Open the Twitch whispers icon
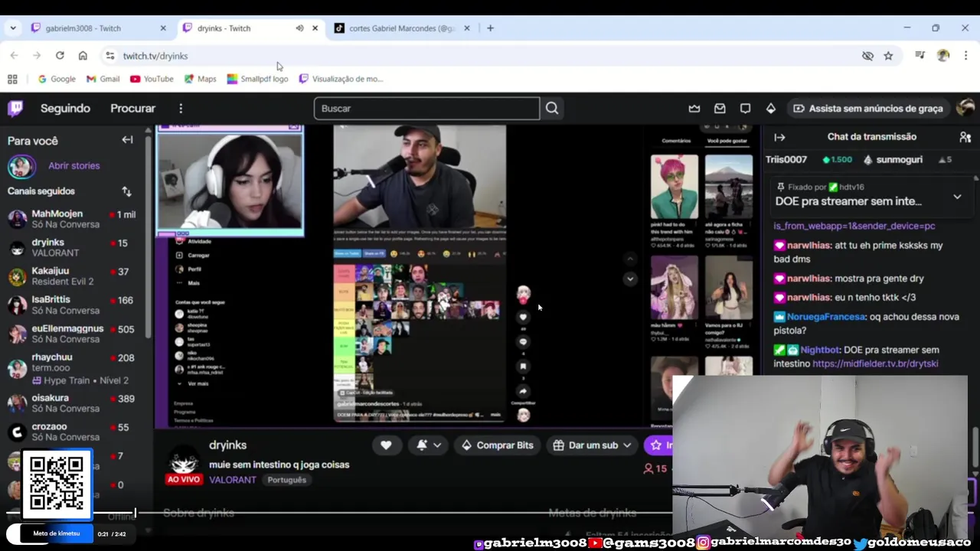Screen dimensions: 980x551 [x=745, y=109]
